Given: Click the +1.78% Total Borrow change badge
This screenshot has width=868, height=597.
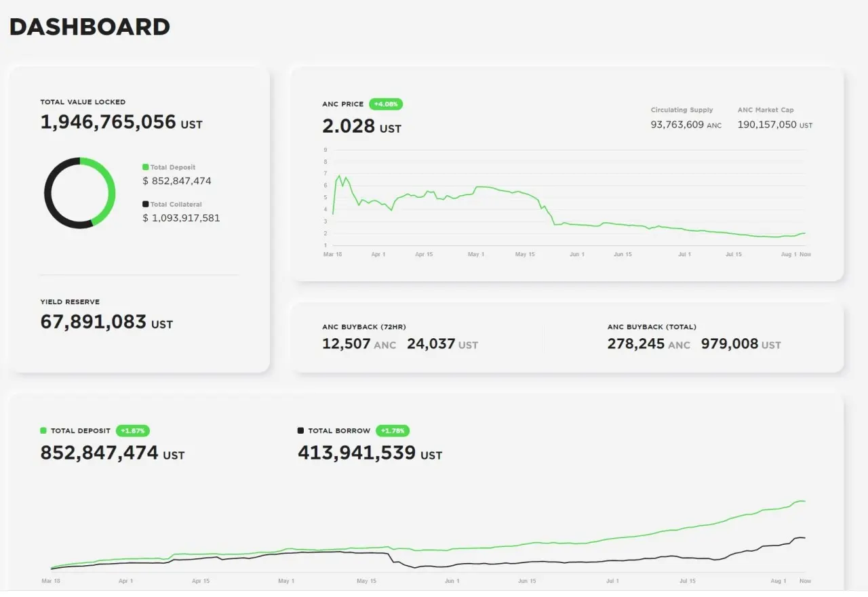Looking at the screenshot, I should (x=393, y=430).
